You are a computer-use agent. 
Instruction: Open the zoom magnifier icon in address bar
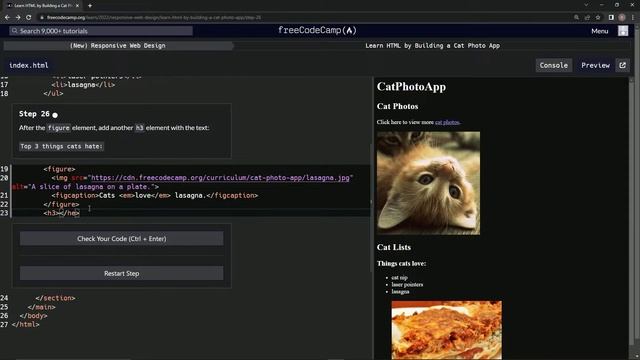point(576,18)
